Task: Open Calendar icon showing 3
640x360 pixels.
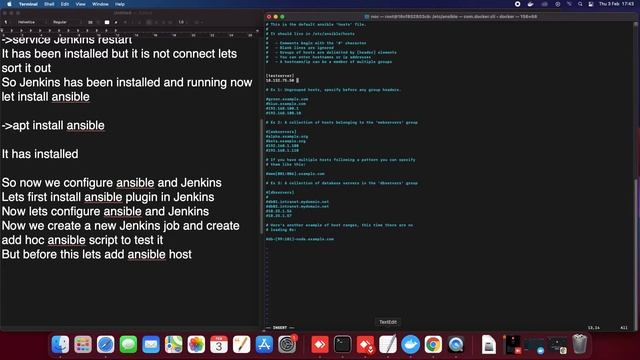Action: (219, 344)
